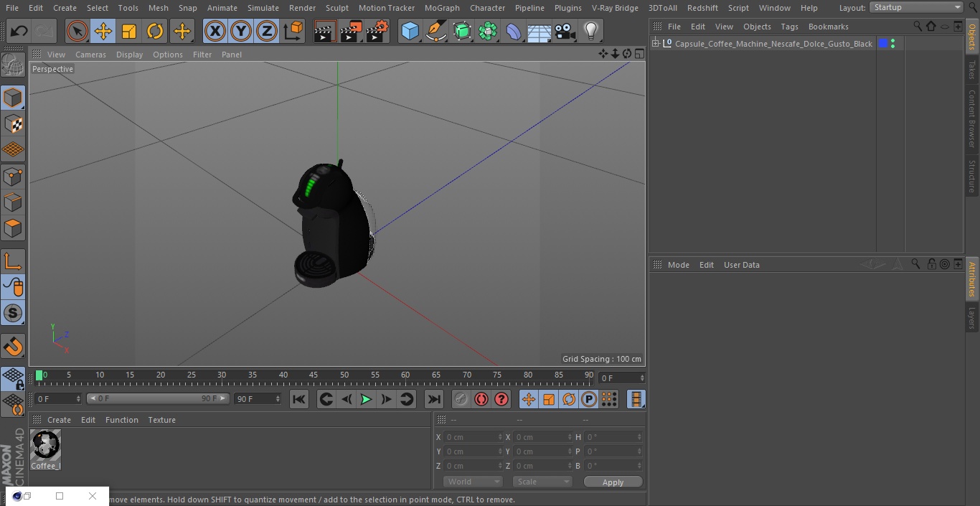
Task: Expand the Capsule_Coffee_Machine object tree
Action: tap(655, 44)
